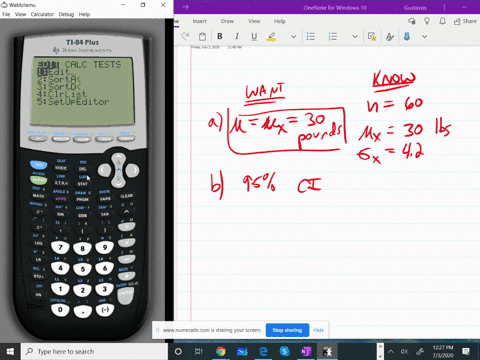Add a To Do tag
Viewport: 480px width, 360px height.
[372, 36]
